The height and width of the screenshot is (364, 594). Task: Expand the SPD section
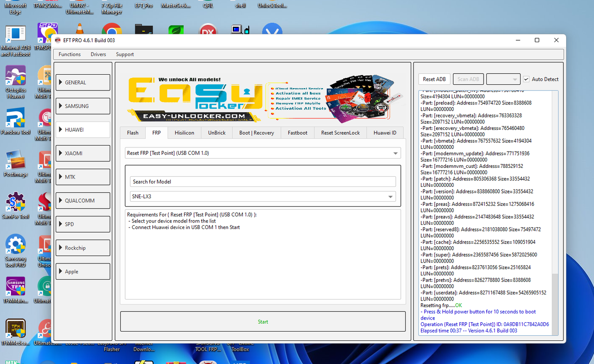[83, 224]
